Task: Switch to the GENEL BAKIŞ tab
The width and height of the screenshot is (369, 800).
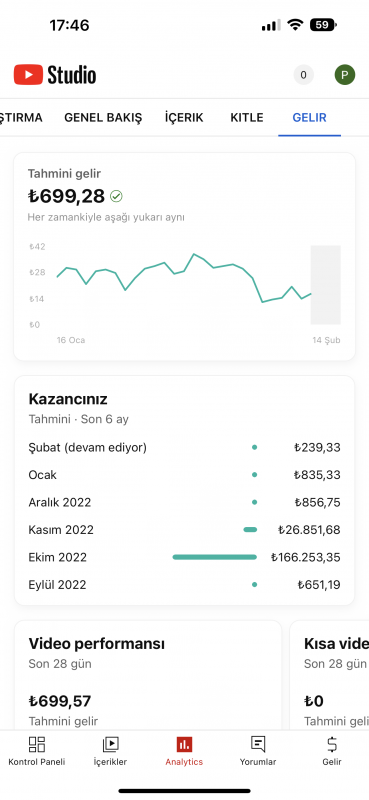Action: pos(103,118)
